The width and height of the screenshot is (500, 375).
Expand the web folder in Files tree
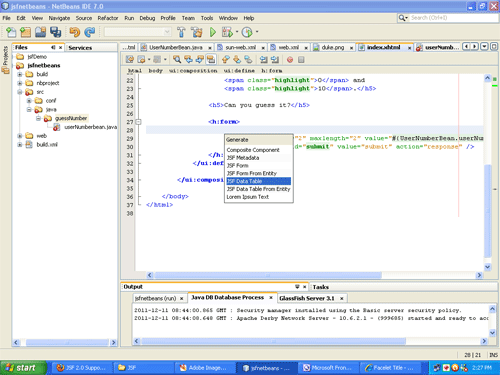tap(20, 136)
